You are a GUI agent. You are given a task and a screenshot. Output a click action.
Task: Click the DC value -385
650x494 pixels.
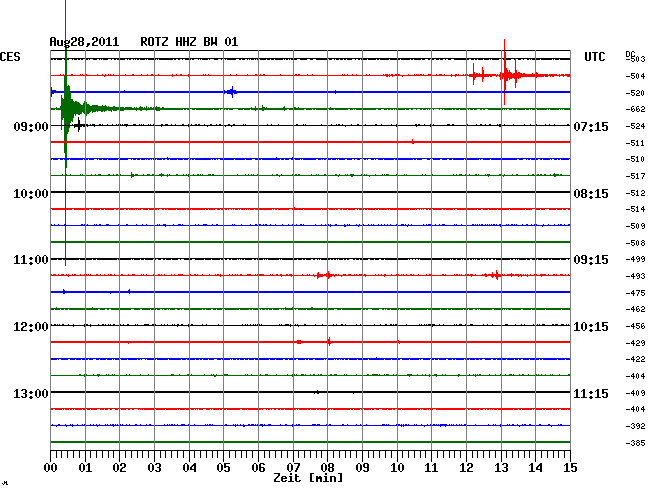point(635,443)
